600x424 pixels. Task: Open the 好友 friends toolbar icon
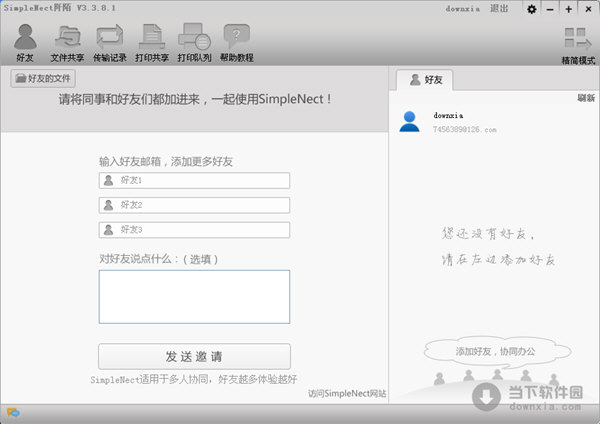pyautogui.click(x=25, y=43)
